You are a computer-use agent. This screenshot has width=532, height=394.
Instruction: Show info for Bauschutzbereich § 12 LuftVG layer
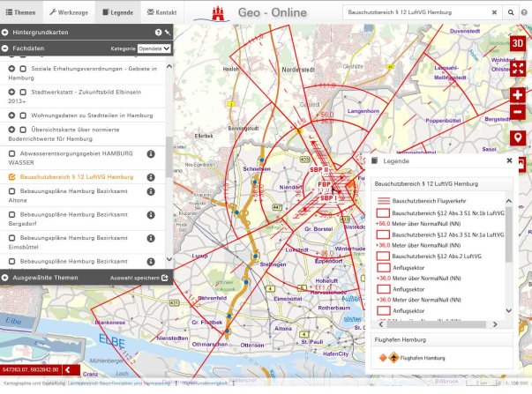tap(151, 177)
